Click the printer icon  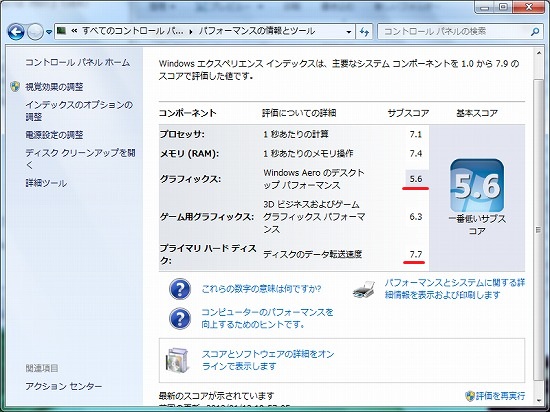pos(364,290)
